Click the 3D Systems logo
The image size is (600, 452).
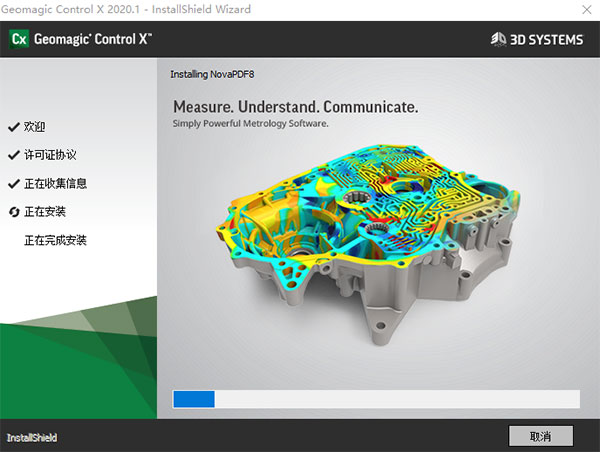[537, 39]
